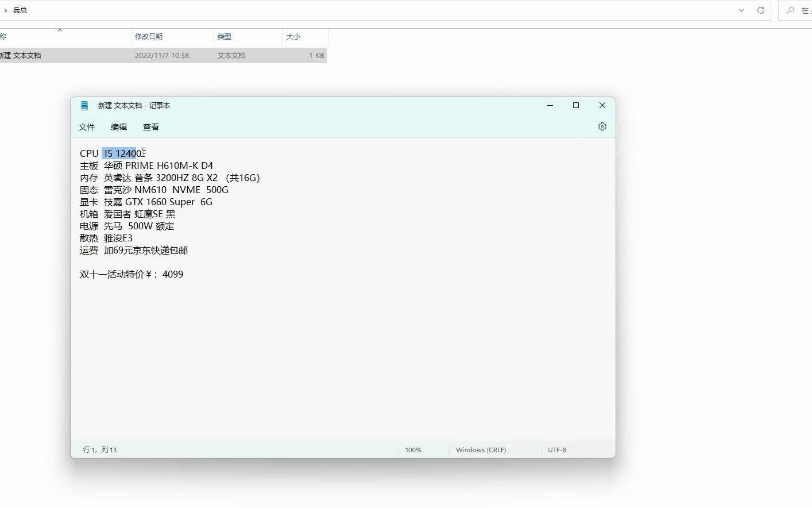The image size is (812, 508).
Task: Refresh the Explorer folder view
Action: click(x=761, y=10)
